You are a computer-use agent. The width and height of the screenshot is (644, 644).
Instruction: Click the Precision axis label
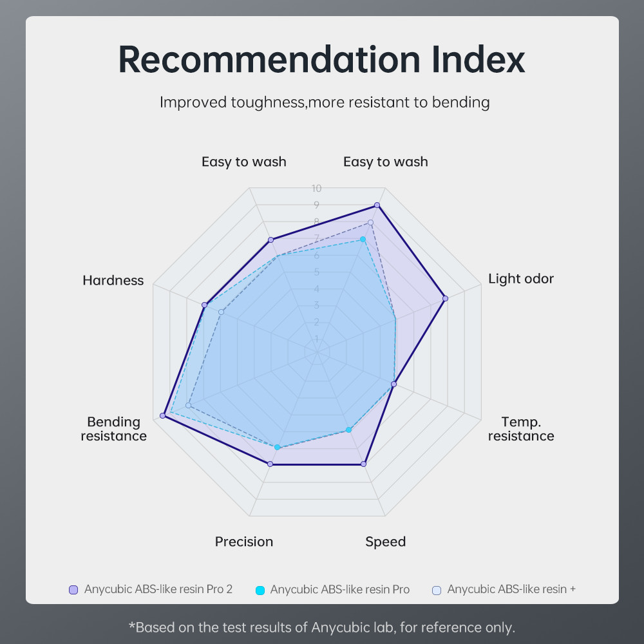click(x=244, y=542)
